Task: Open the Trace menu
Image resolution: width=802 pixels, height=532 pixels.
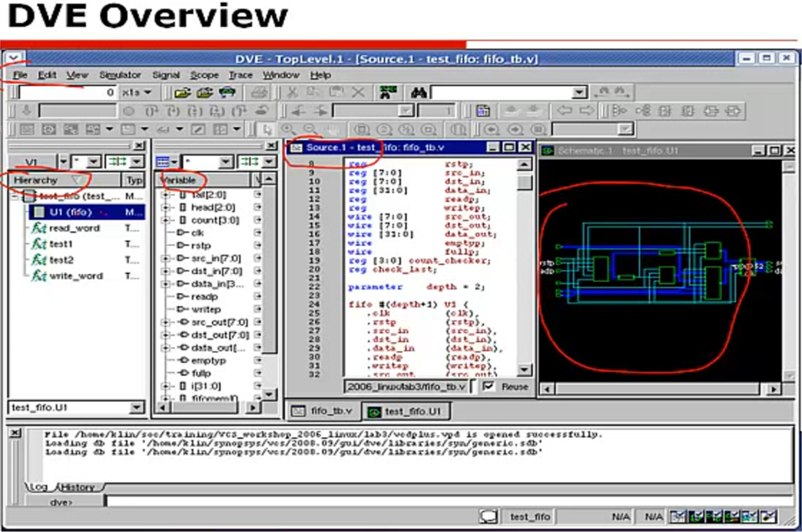Action: coord(241,75)
